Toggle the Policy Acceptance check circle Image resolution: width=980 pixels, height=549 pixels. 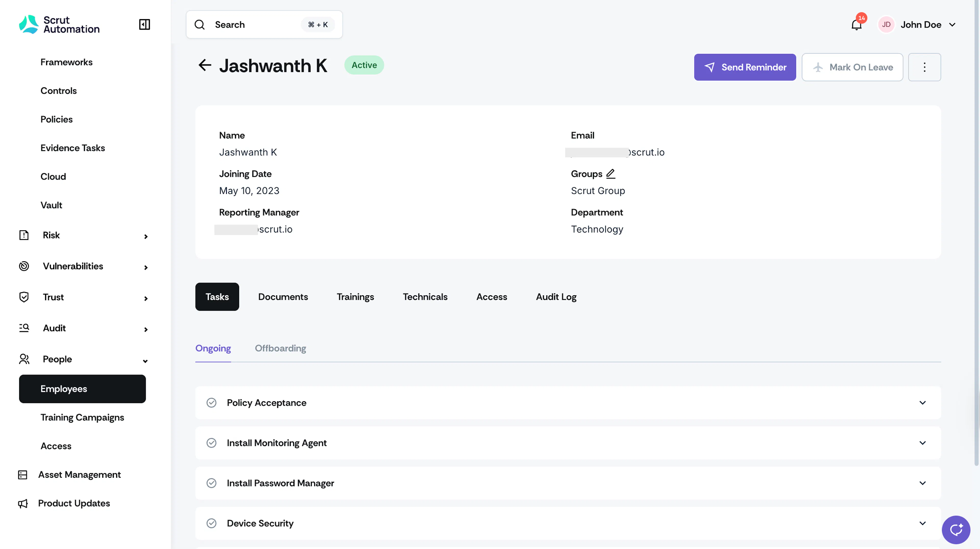pos(212,403)
